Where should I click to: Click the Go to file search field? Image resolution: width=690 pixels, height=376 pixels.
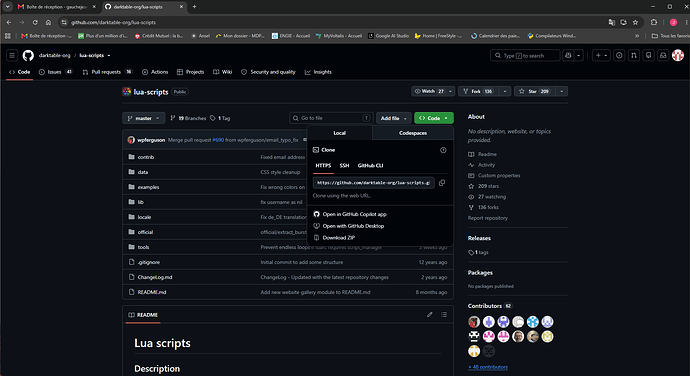331,118
